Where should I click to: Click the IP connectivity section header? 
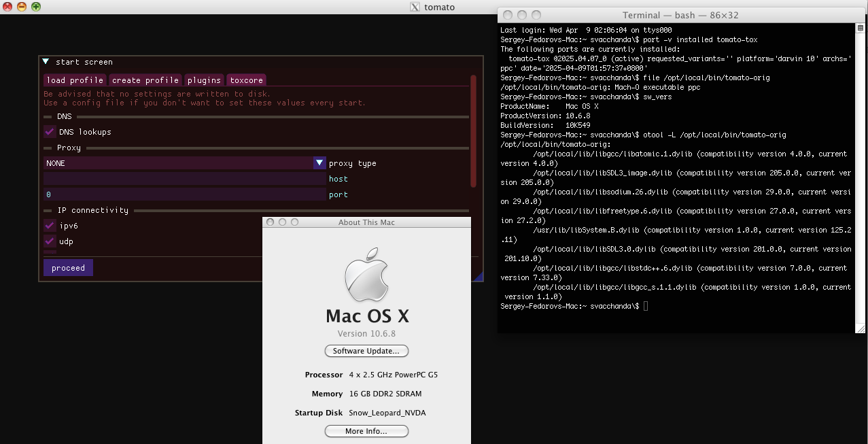click(92, 210)
